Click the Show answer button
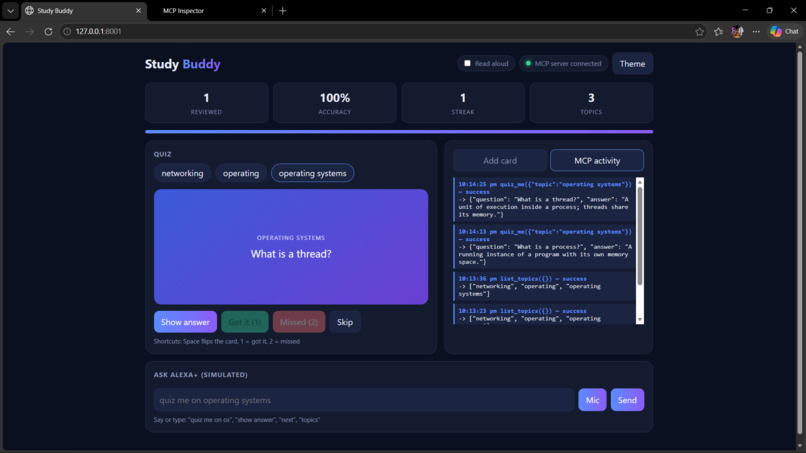Viewport: 806px width, 453px height. click(x=185, y=322)
